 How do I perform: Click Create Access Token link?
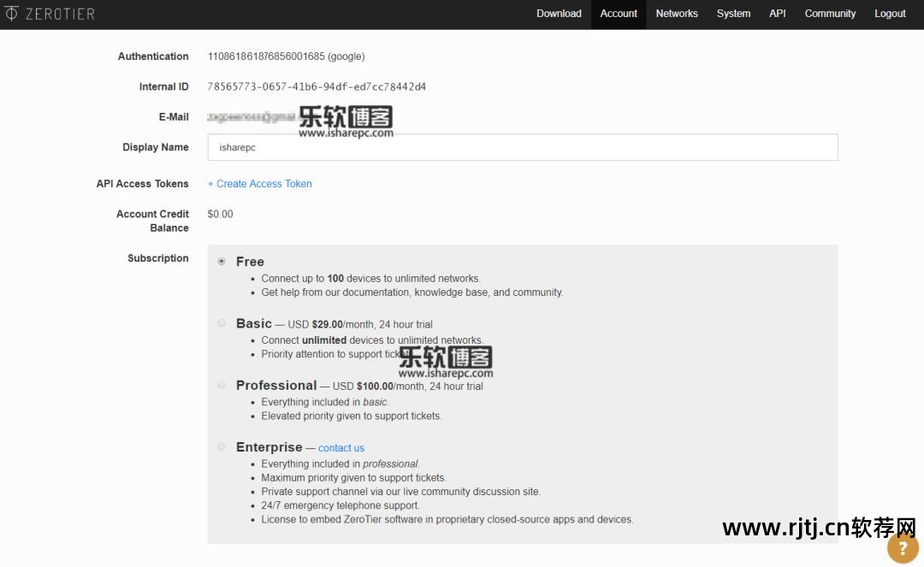point(260,184)
